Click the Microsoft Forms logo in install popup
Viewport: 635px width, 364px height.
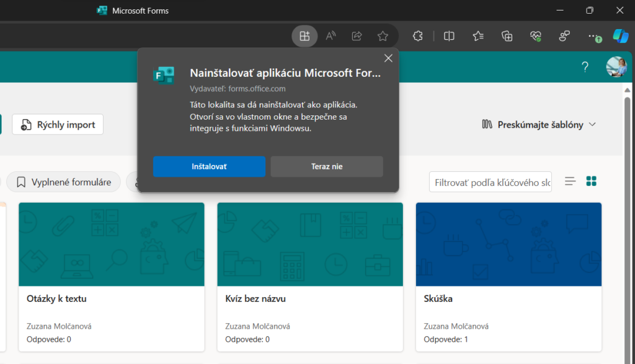pos(164,75)
